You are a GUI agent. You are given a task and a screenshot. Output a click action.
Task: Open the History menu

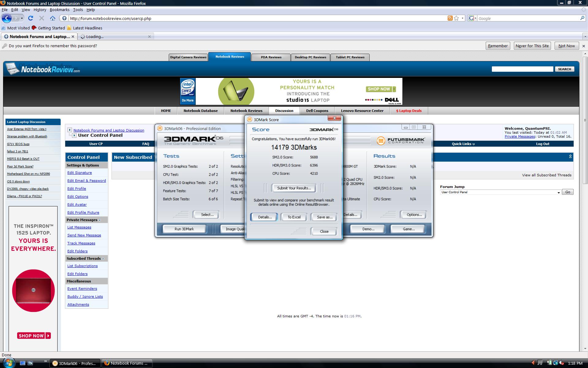(x=40, y=10)
